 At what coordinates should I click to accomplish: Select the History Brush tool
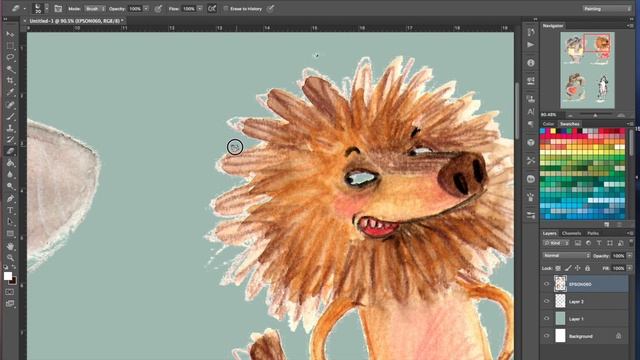point(10,140)
